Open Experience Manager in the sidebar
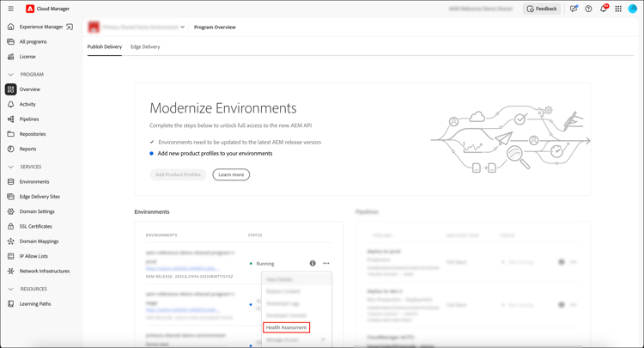Image resolution: width=644 pixels, height=348 pixels. click(x=41, y=27)
